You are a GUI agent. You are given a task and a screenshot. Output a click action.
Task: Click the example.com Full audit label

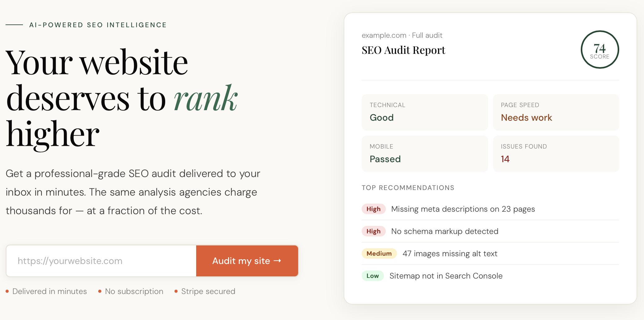click(x=402, y=35)
